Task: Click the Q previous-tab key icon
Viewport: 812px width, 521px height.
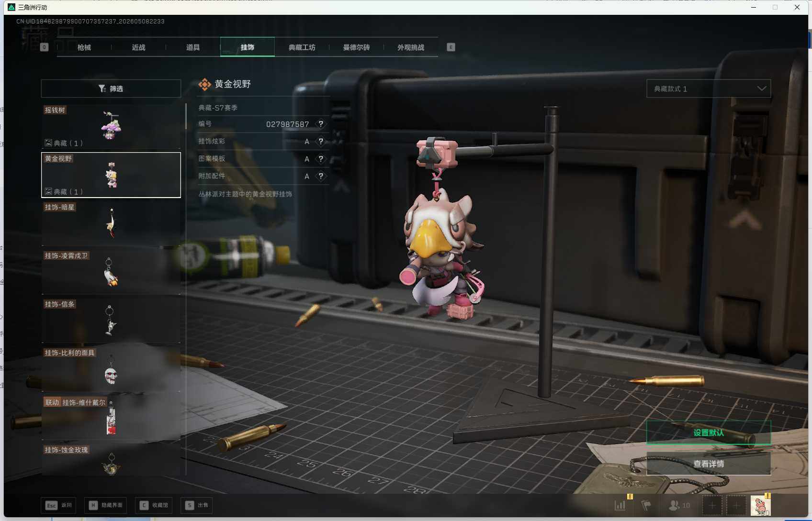Action: click(45, 47)
